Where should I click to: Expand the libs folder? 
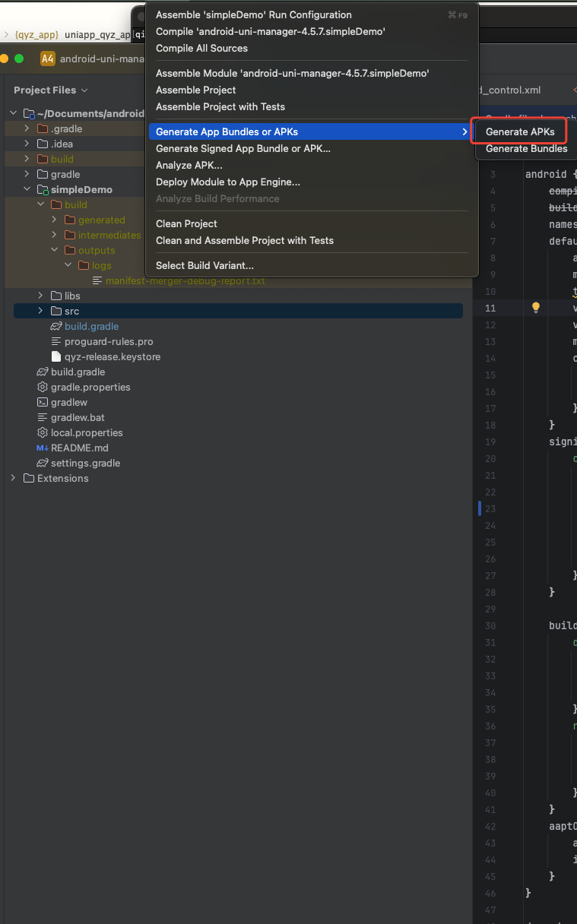[40, 296]
